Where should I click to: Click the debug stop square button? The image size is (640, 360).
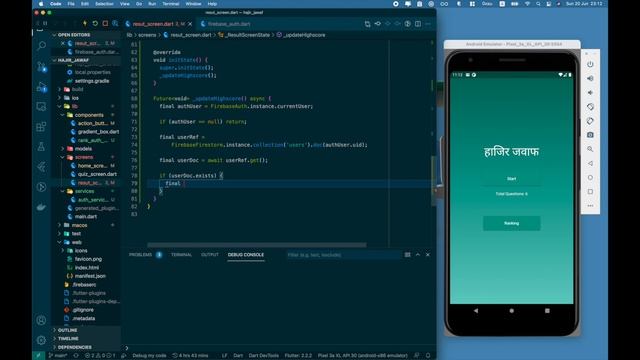(105, 24)
